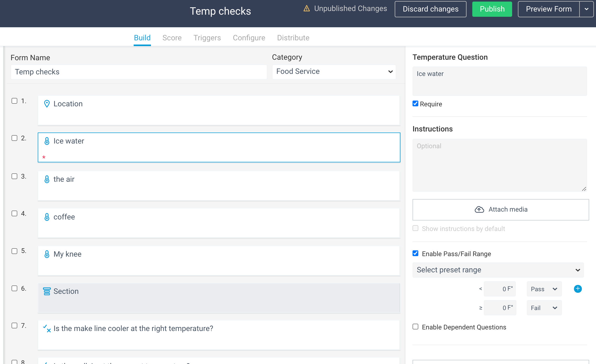
Task: Open the Fail result dropdown
Action: 544,308
